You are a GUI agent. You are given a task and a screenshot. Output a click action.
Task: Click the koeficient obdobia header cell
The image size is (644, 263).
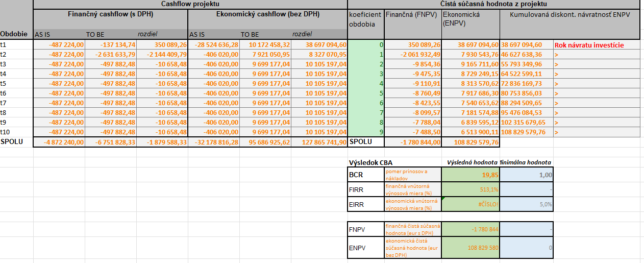(365, 19)
